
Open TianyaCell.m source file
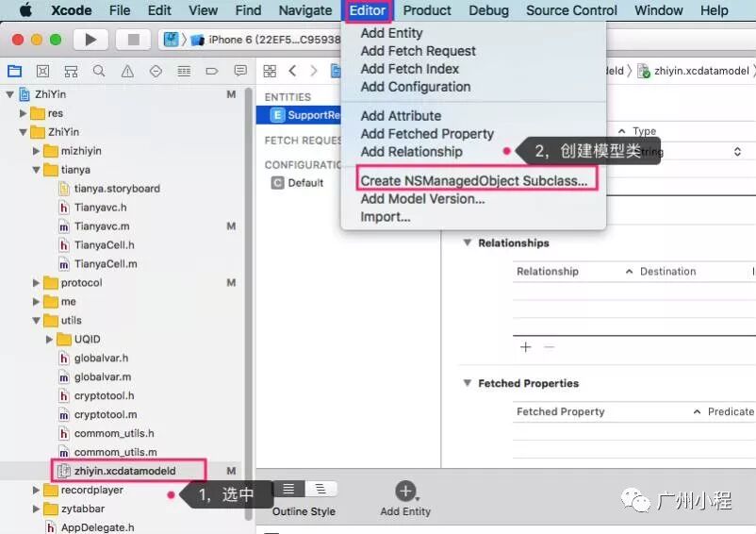106,264
